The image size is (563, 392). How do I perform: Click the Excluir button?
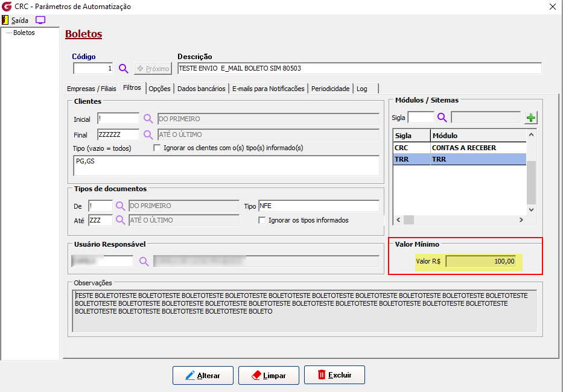point(334,375)
